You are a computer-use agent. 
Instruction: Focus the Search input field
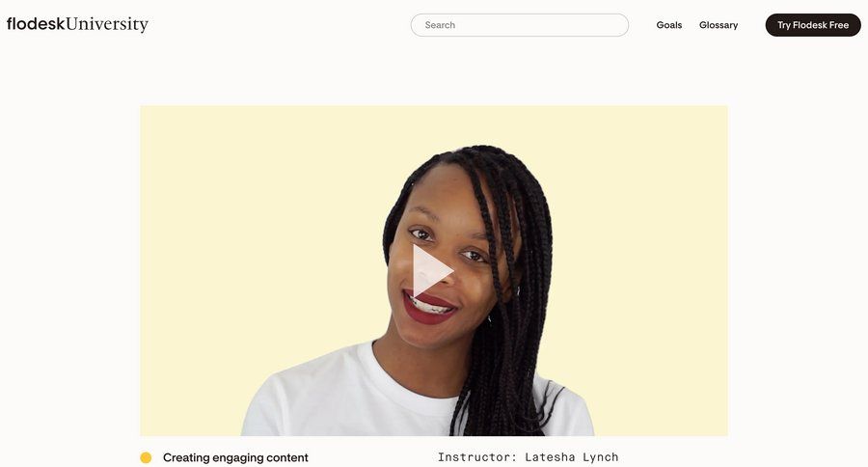pyautogui.click(x=519, y=25)
